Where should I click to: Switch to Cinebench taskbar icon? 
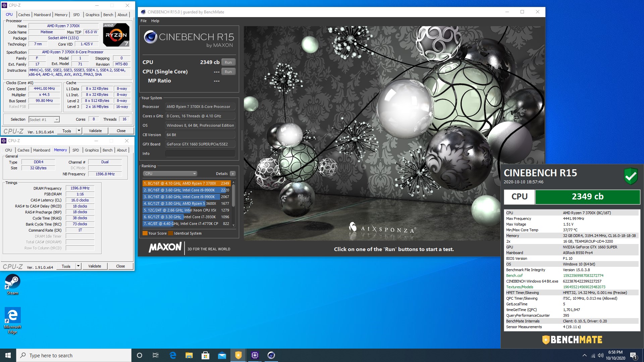(271, 355)
